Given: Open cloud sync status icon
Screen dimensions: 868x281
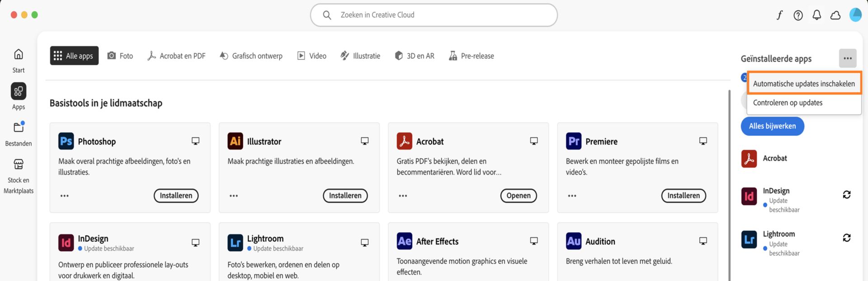Looking at the screenshot, I should pyautogui.click(x=835, y=15).
